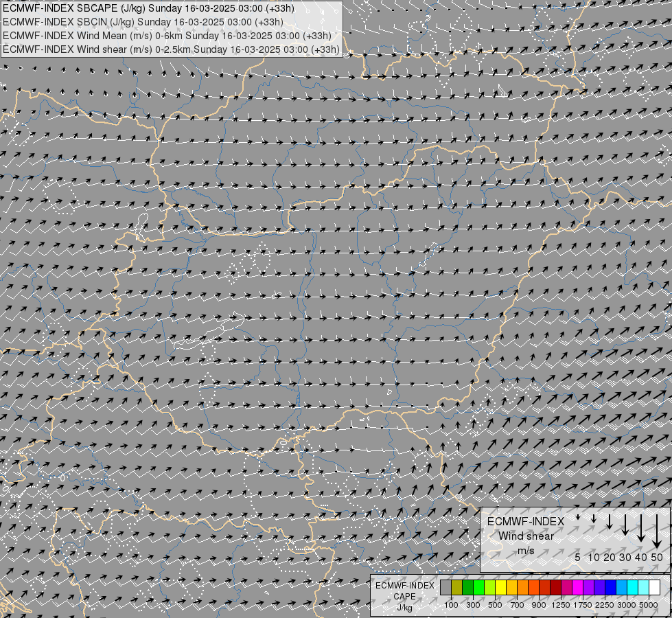Image resolution: width=672 pixels, height=618 pixels.
Task: Select the dark green CAPE legend swatch
Action: coord(468,588)
